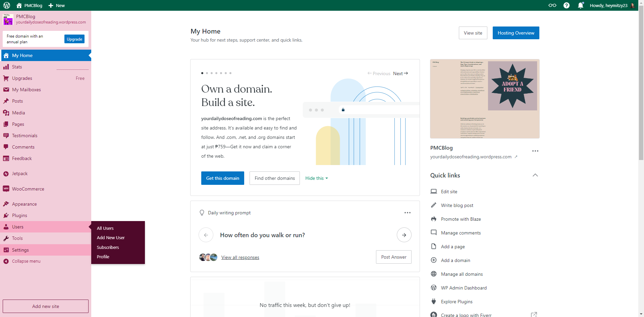Click the Feedback form icon

pos(6,158)
